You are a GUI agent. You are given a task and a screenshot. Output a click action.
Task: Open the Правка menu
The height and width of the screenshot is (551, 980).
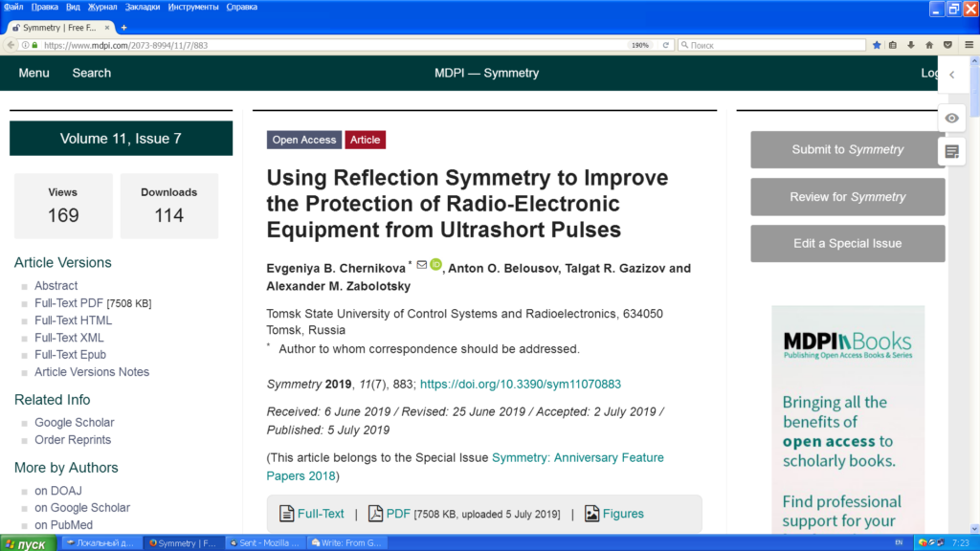coord(44,7)
